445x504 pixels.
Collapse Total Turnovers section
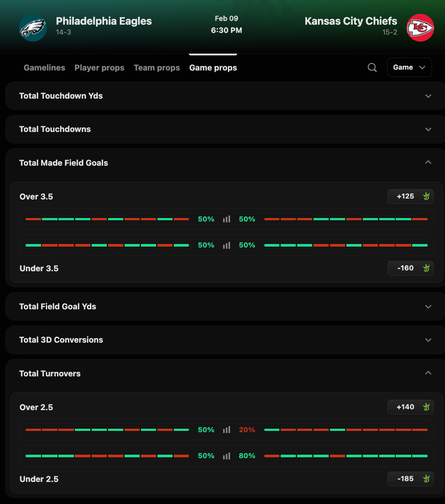coord(225,373)
